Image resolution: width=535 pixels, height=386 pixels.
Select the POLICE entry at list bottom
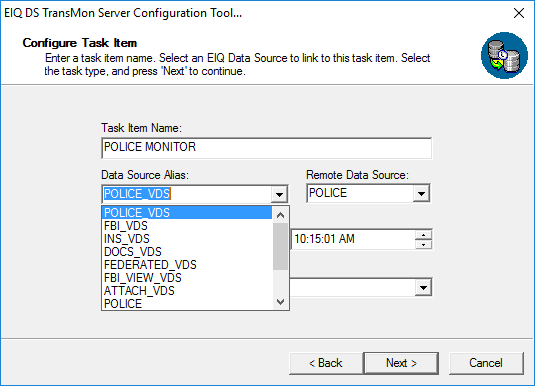(187, 303)
